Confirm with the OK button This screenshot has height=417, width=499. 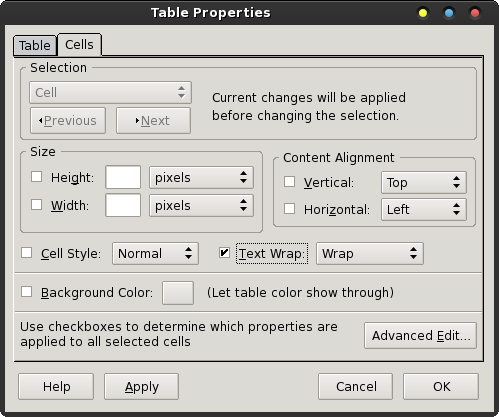(441, 386)
